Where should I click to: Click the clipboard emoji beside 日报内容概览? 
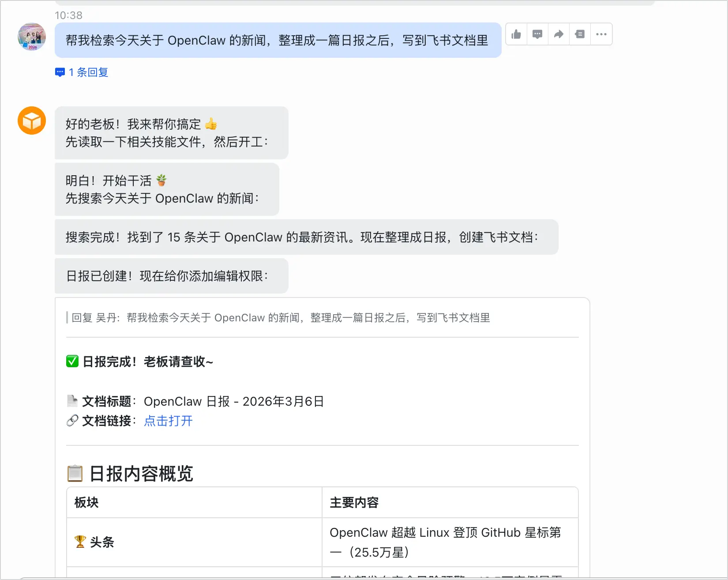pos(75,474)
